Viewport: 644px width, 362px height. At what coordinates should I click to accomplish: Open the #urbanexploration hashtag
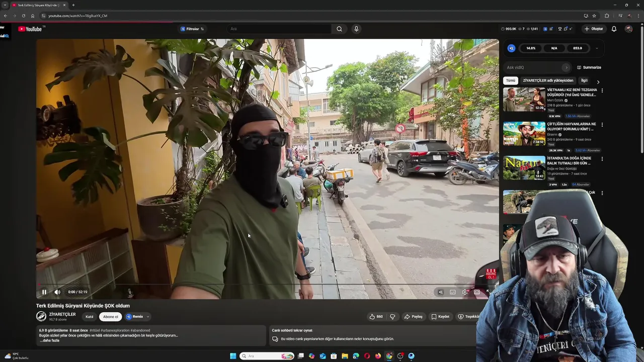[114, 330]
